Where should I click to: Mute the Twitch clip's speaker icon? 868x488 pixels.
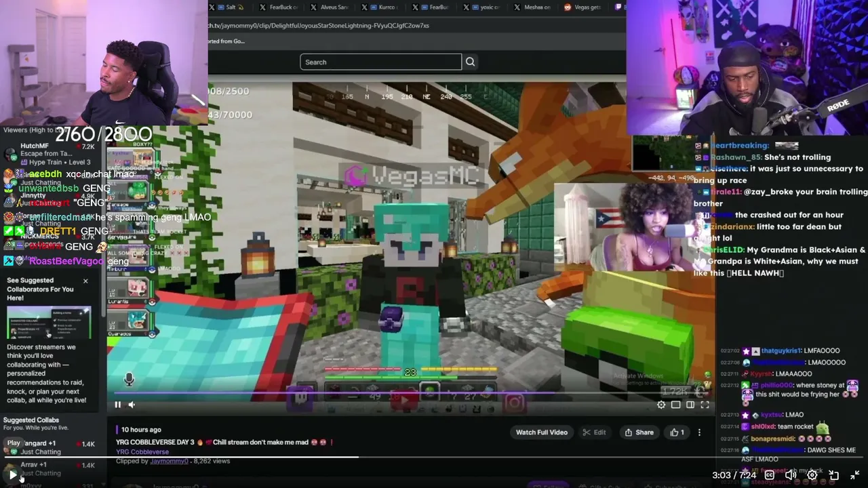click(x=132, y=405)
